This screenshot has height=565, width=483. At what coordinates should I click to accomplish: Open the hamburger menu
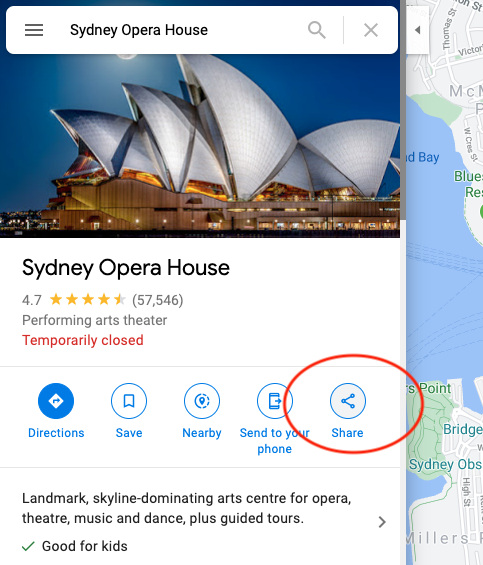(x=34, y=30)
